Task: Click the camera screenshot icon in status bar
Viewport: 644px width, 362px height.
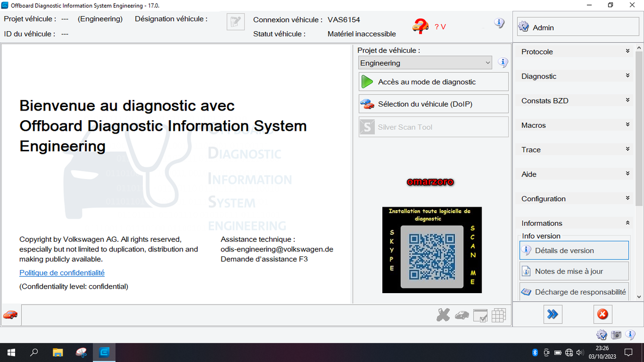Action: click(616, 335)
